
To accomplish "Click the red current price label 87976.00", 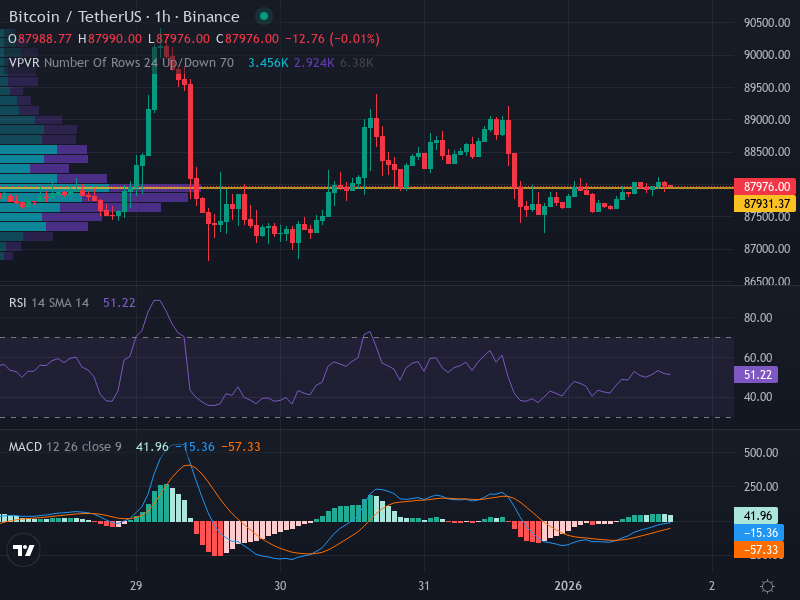I will pyautogui.click(x=767, y=186).
